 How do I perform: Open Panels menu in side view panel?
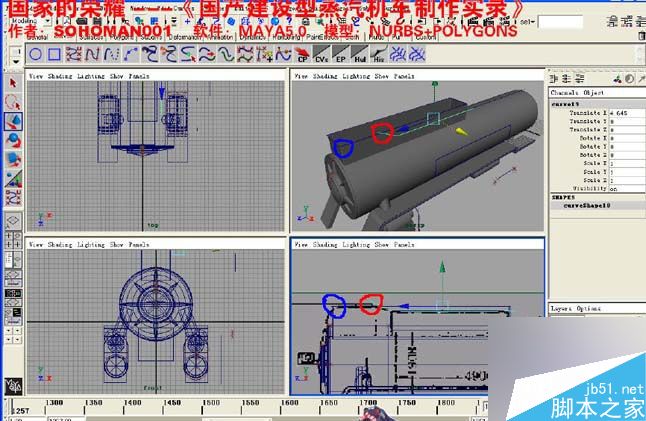pos(404,245)
